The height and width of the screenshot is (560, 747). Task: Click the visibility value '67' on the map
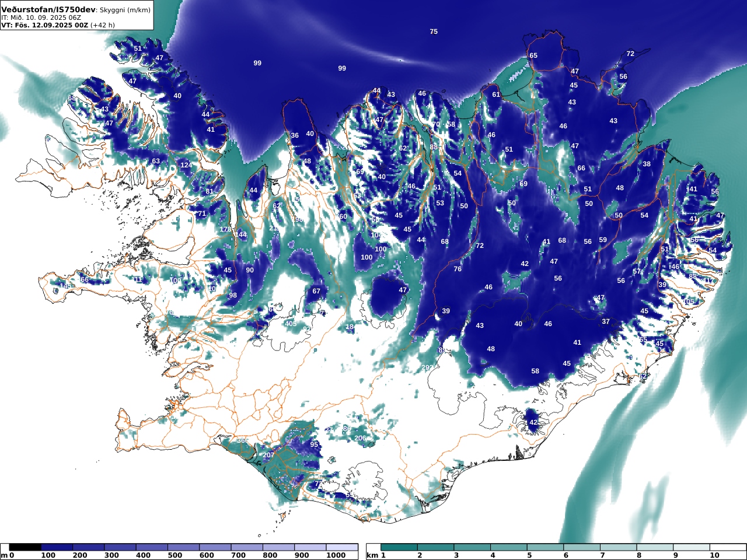(316, 291)
